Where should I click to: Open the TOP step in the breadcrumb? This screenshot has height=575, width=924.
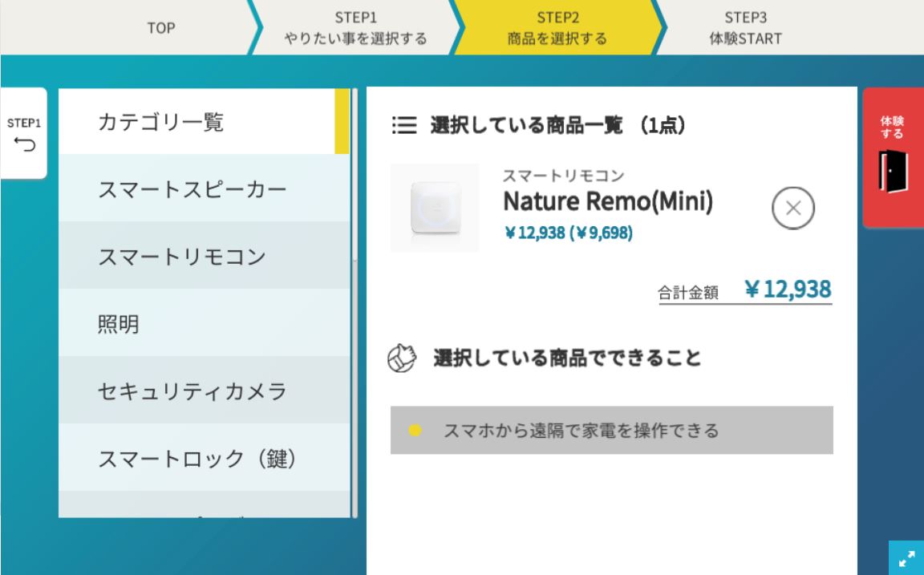(161, 28)
